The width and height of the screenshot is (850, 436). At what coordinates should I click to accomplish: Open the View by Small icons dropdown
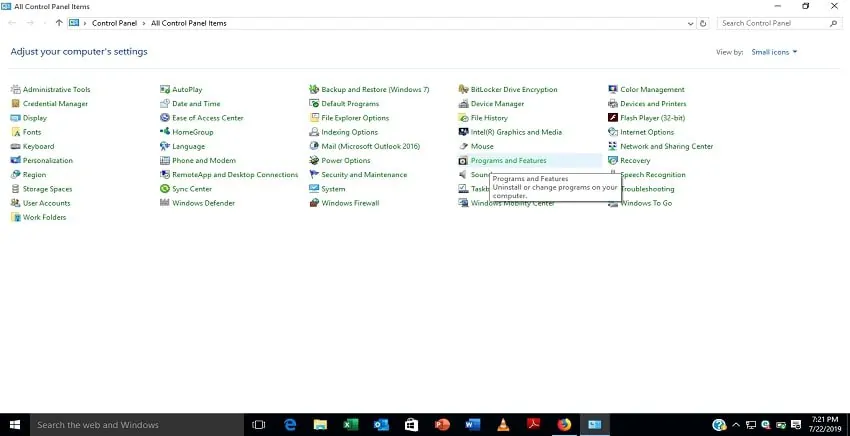[x=775, y=52]
